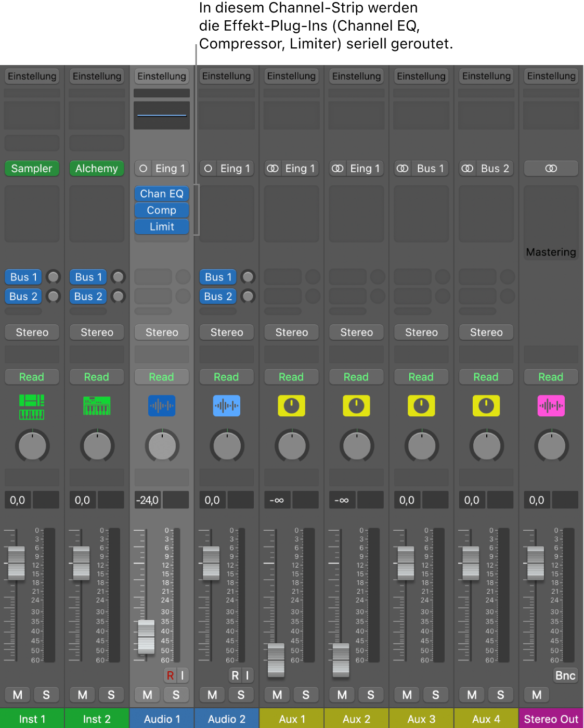Select the Limit plug-in slot on Audio 1
Image resolution: width=584 pixels, height=728 pixels.
click(x=161, y=226)
